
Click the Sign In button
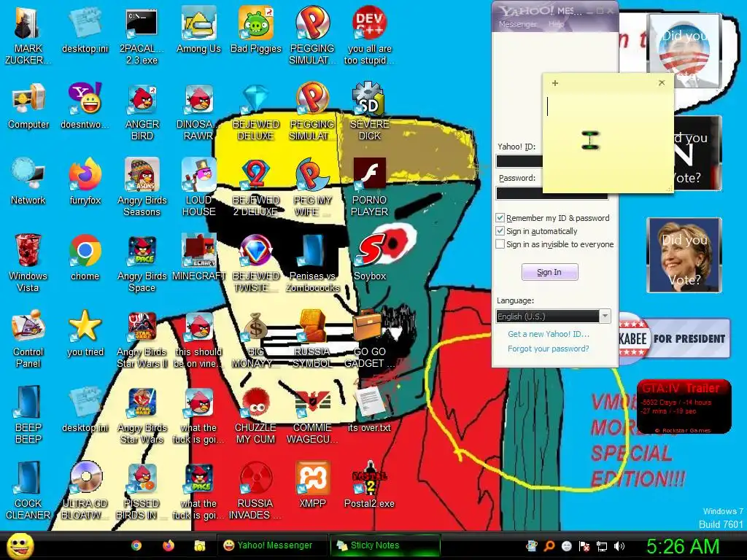550,272
